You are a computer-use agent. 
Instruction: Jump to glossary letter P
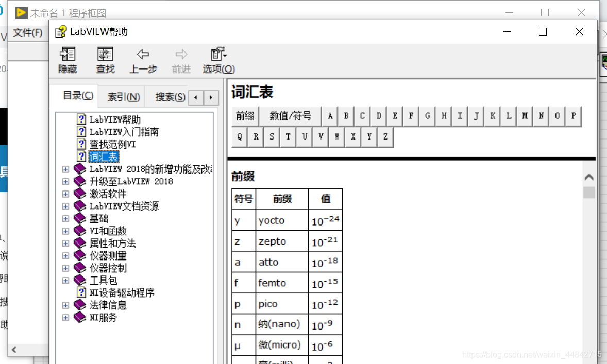(x=574, y=116)
